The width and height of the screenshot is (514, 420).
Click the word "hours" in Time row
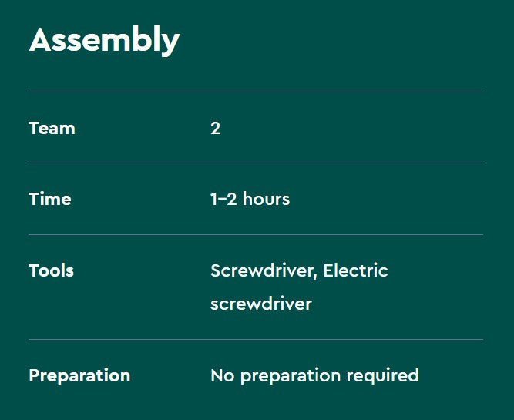click(264, 199)
